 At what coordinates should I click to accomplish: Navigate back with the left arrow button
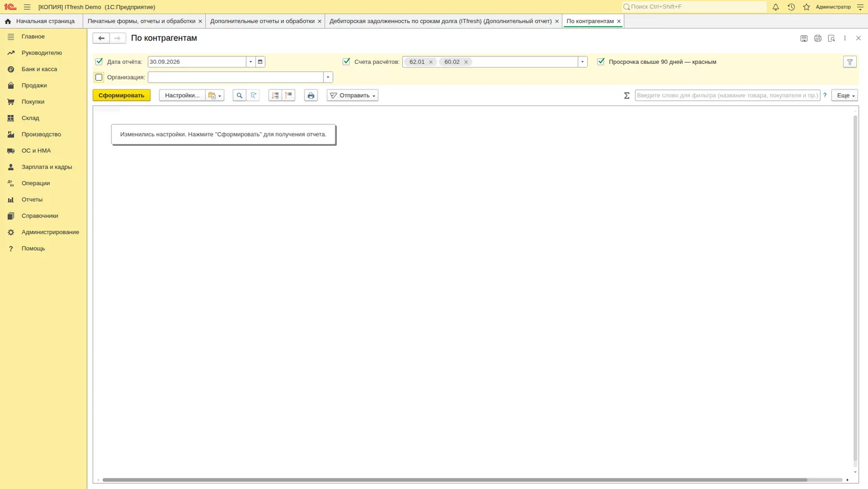pos(101,38)
